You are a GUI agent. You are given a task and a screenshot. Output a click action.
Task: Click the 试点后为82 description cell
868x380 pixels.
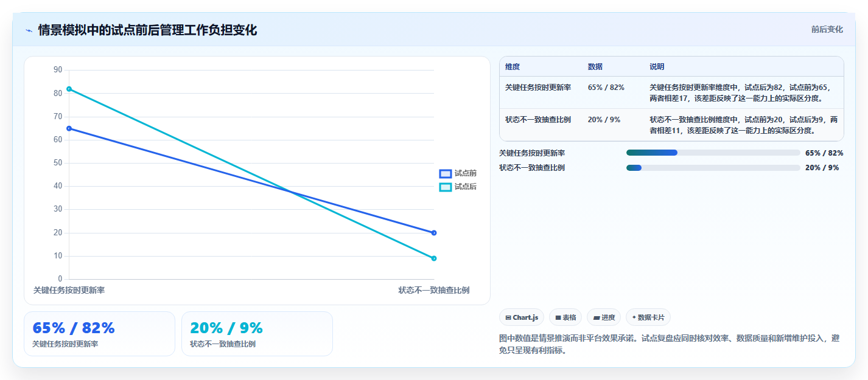(743, 92)
